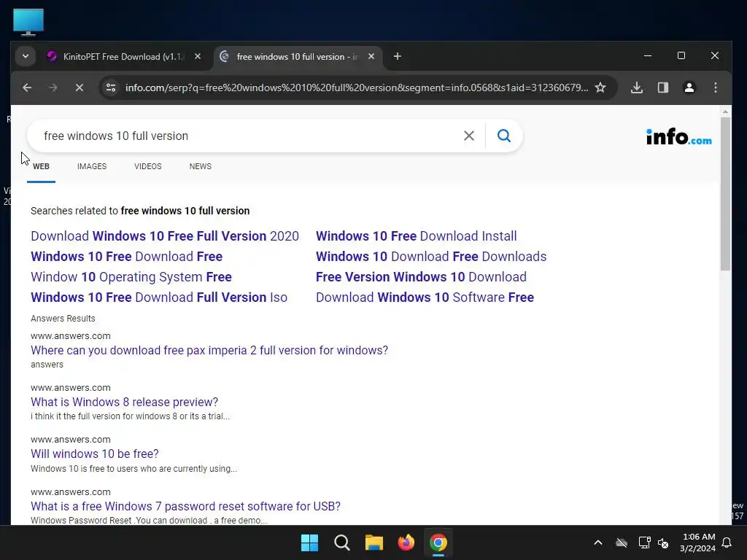Click the scrollbar up arrow
Viewport: 747px width, 560px height.
point(725,112)
